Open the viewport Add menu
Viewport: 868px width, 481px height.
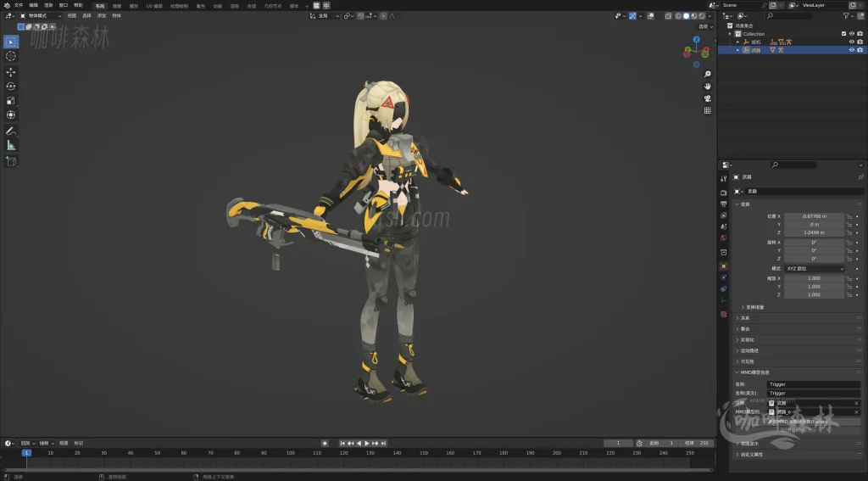[102, 16]
